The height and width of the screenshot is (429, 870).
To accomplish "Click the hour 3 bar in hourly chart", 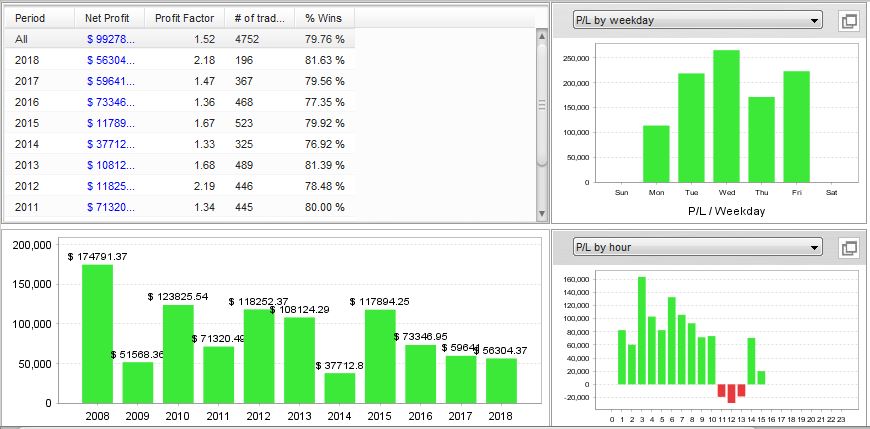I will click(x=641, y=331).
